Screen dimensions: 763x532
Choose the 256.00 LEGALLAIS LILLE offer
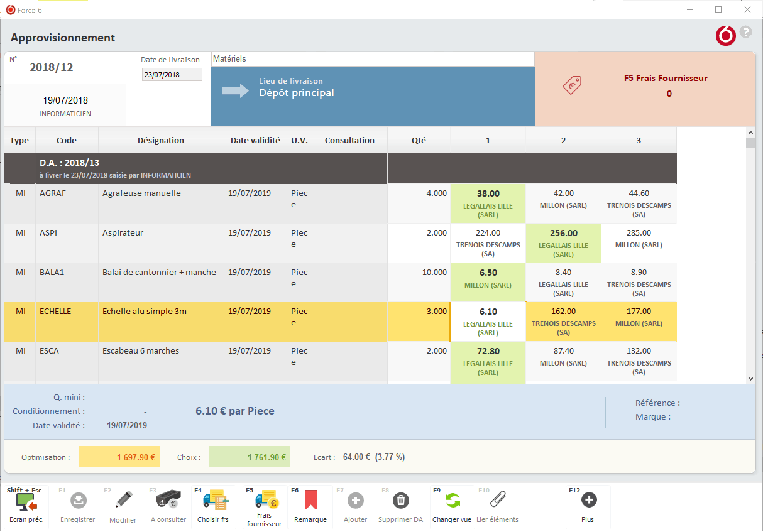click(x=563, y=243)
